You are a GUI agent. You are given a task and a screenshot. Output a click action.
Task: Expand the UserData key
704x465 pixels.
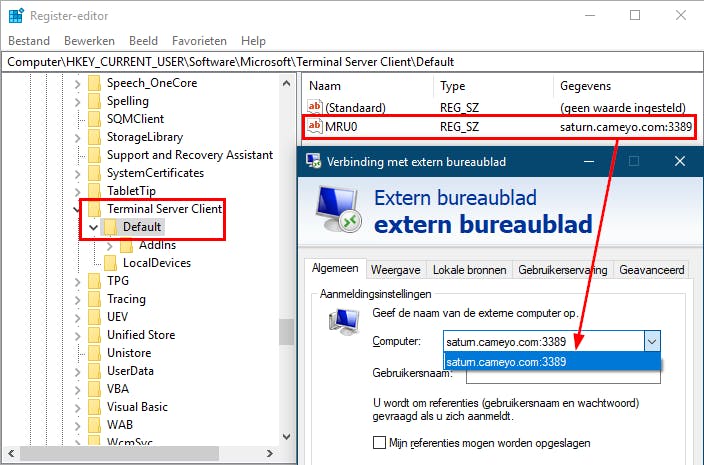(x=77, y=371)
